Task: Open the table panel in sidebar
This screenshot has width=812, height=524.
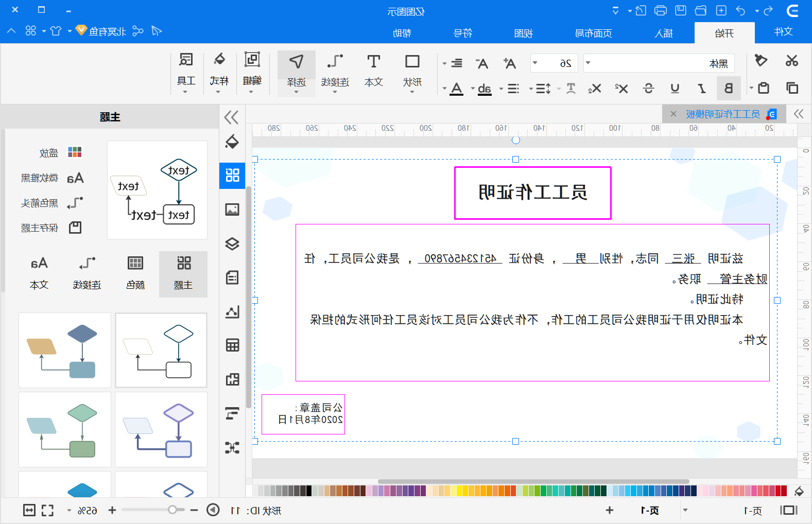Action: pos(232,345)
